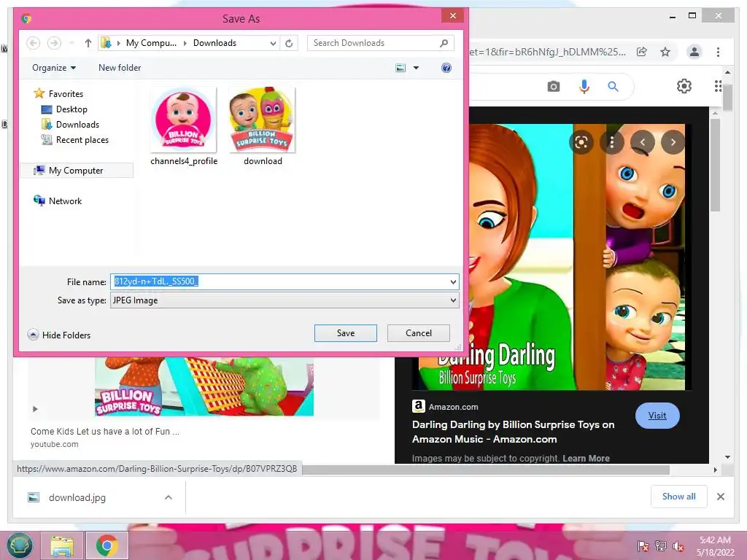This screenshot has width=747, height=560.
Task: Select Network in navigation pane
Action: (x=58, y=201)
